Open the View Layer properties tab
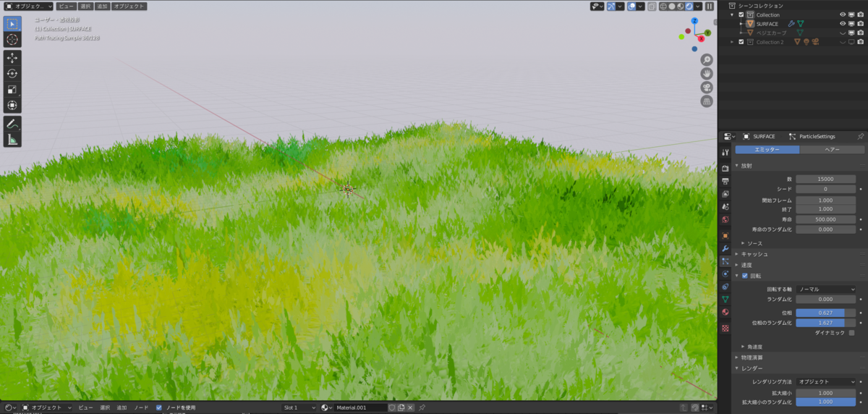Screen dimensions: 868x414 (x=726, y=194)
